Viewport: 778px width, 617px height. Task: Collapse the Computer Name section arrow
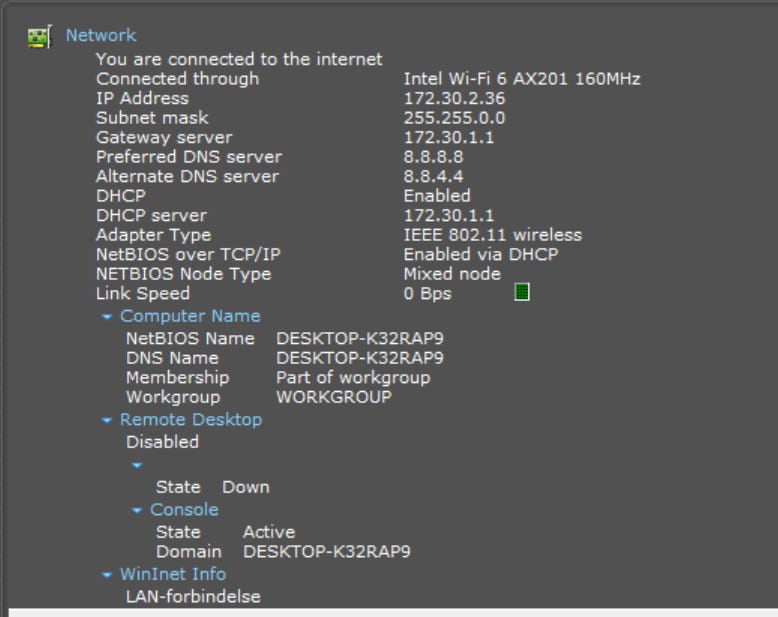107,317
